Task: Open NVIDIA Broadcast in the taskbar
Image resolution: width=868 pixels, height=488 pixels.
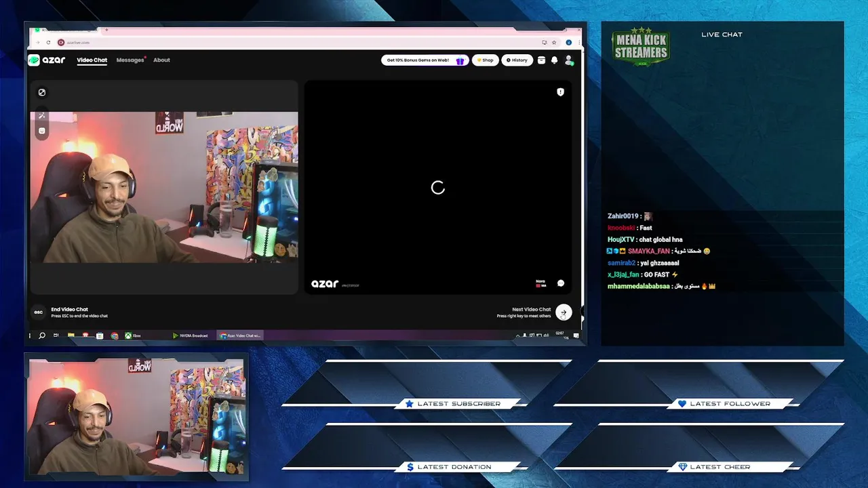Action: [191, 335]
